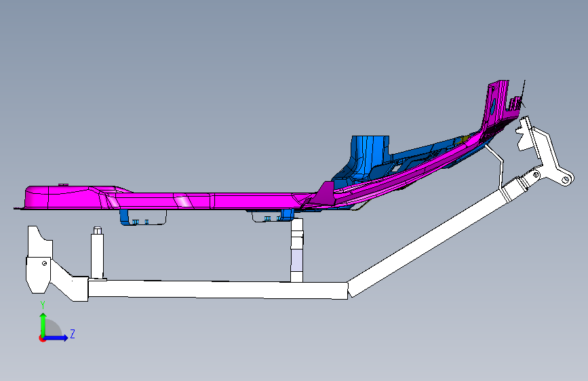Select the white mounting bracket at far left
588x381 pixels.
(x=39, y=260)
